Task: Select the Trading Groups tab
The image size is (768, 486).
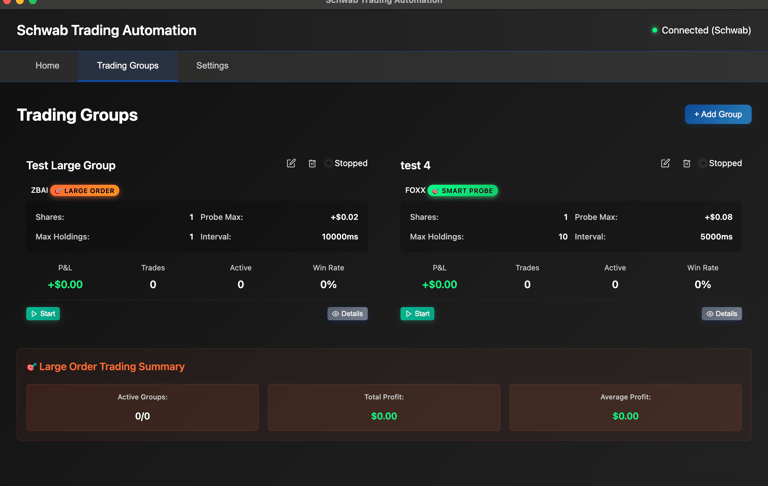Action: 127,66
